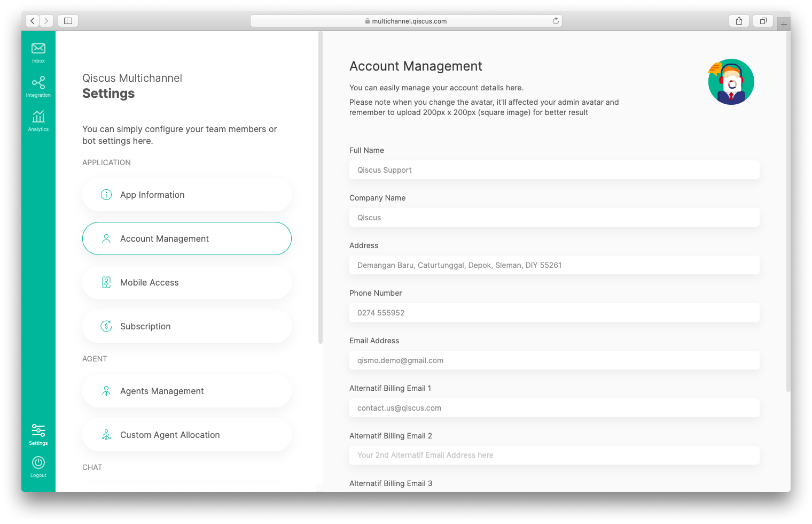This screenshot has height=524, width=812.
Task: Click the Address input field
Action: pyautogui.click(x=555, y=265)
